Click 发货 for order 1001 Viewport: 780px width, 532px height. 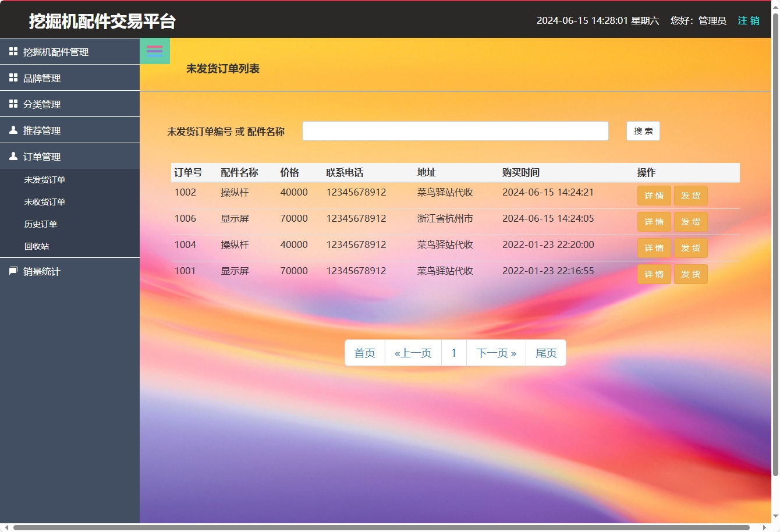click(x=691, y=274)
